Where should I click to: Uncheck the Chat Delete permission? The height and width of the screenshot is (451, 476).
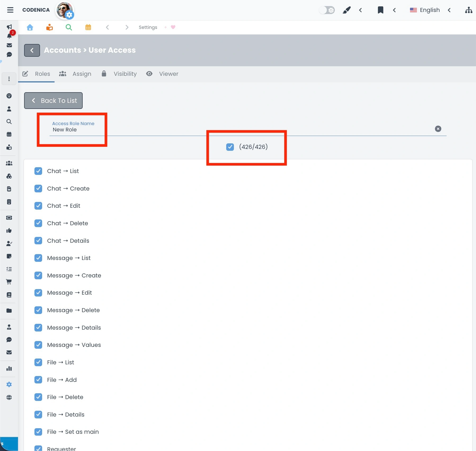(38, 223)
